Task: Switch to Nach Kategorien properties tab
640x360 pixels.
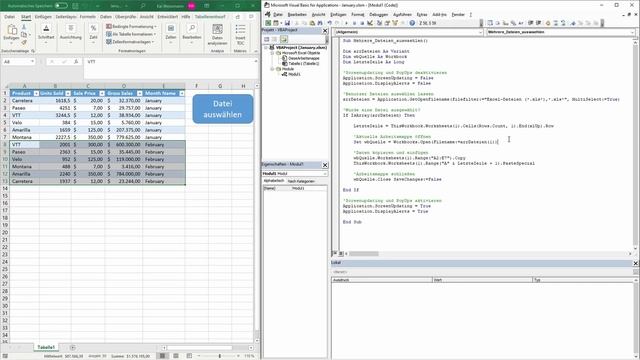Action: [x=301, y=181]
